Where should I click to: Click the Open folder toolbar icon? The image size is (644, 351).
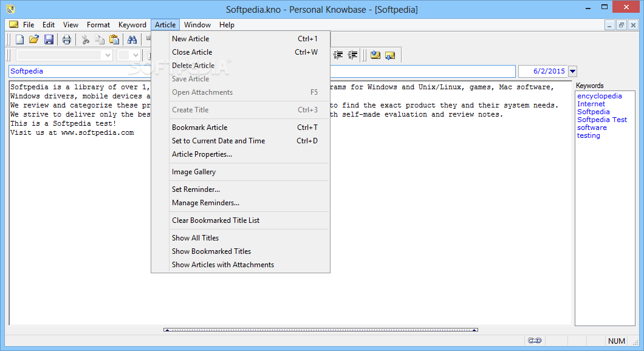coord(33,39)
